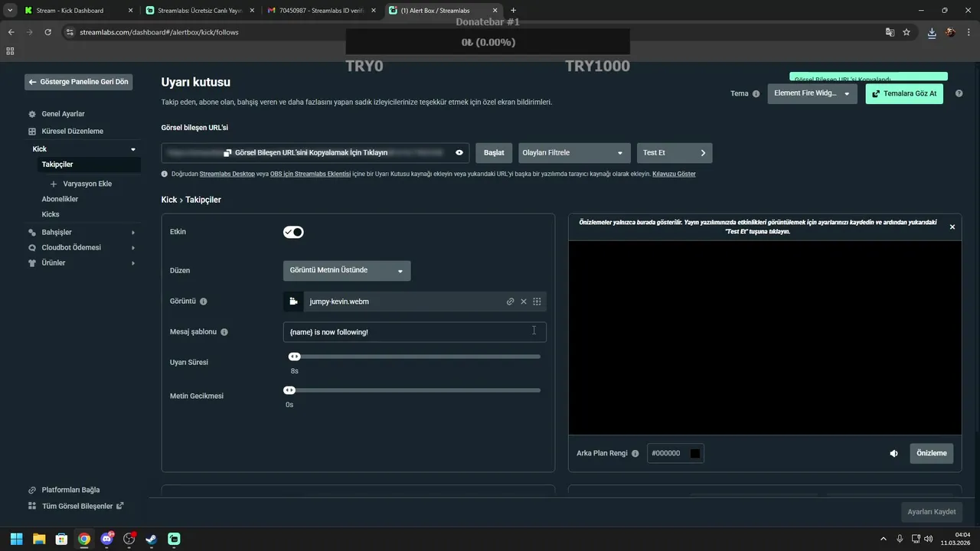This screenshot has height=551, width=980.
Task: Open the browser tab search arrow
Action: [10, 10]
